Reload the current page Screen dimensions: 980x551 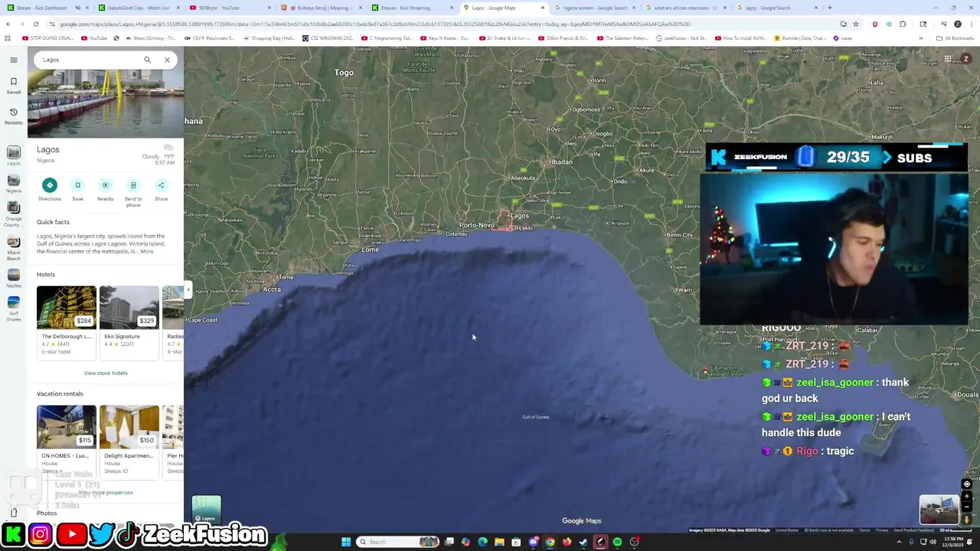pyautogui.click(x=36, y=24)
